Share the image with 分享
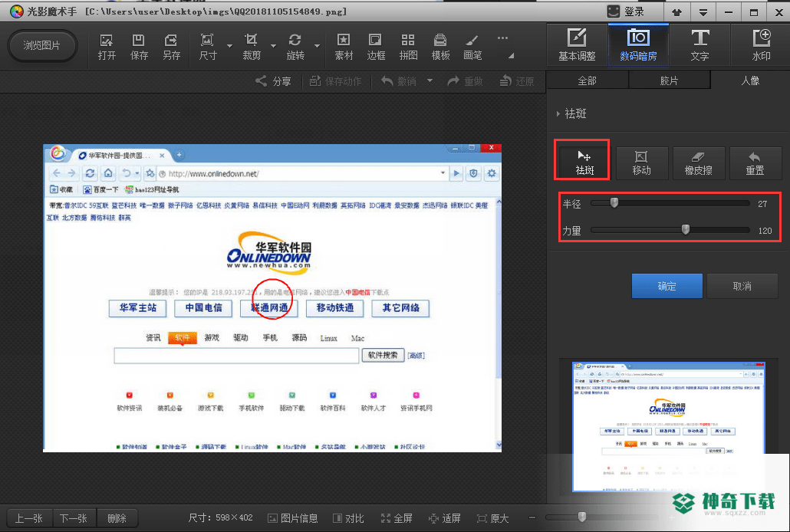The image size is (790, 532). coord(274,81)
